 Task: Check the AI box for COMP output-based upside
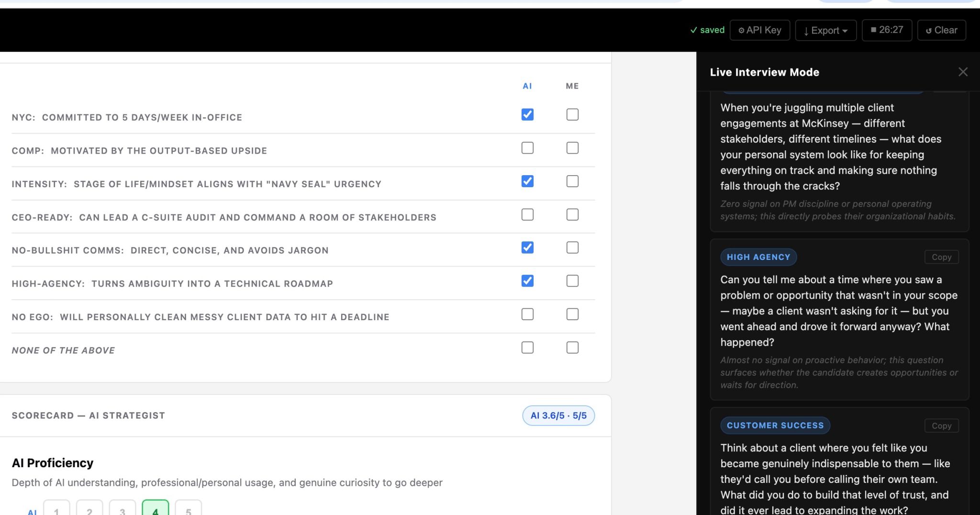[x=527, y=148]
